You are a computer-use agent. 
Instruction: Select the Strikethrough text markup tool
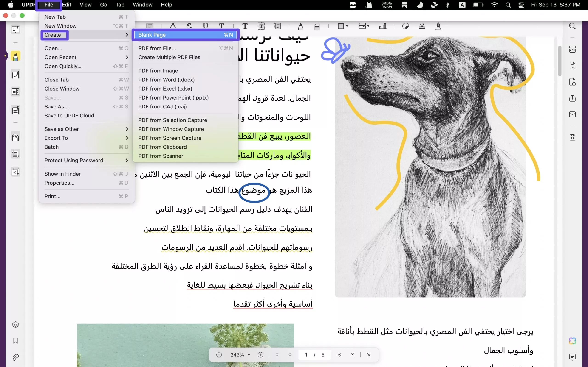(189, 26)
